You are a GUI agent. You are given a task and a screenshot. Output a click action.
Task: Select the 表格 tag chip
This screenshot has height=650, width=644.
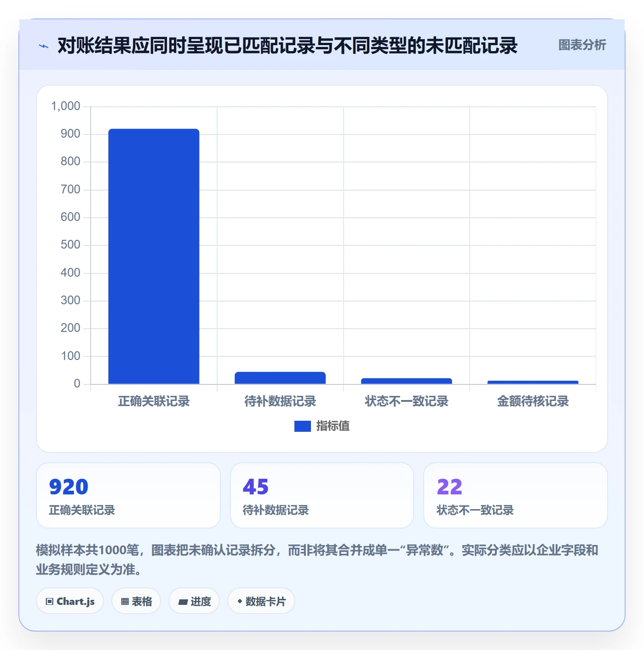(x=136, y=601)
